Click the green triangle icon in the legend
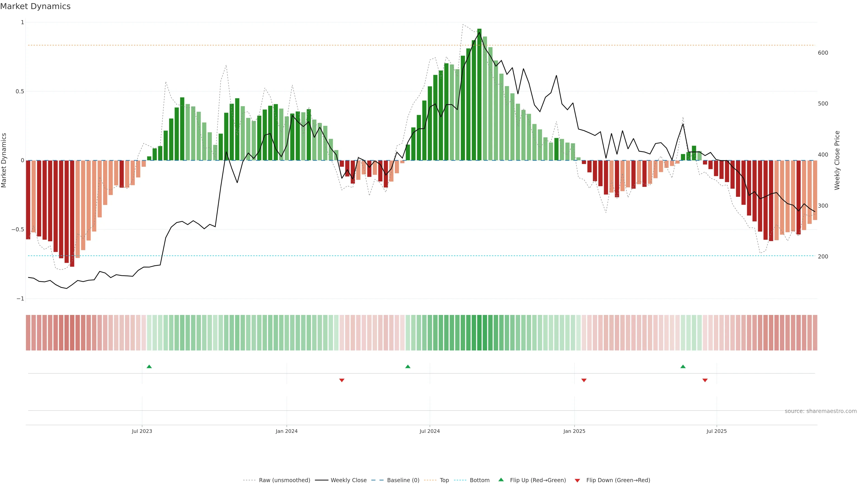Viewport: 868px width, 488px height. point(501,480)
